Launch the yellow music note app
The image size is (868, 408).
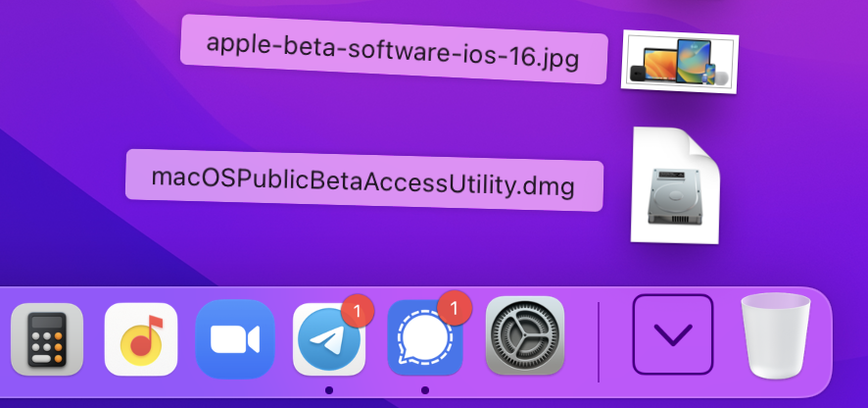coord(141,339)
